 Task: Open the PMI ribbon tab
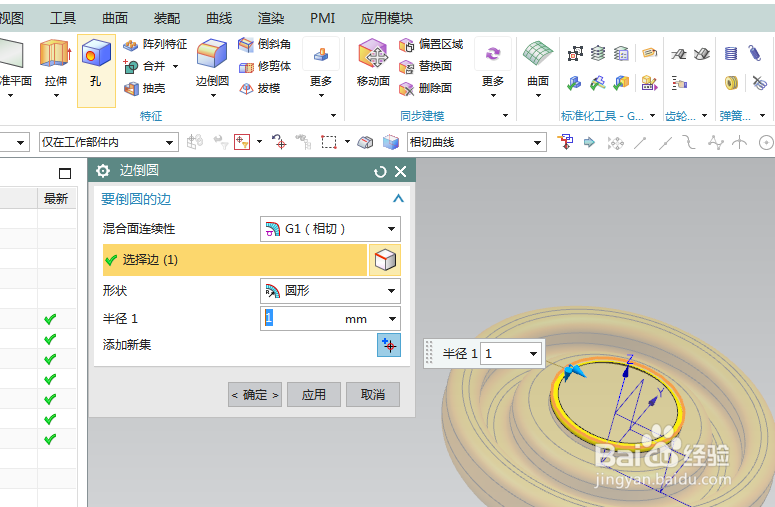(322, 18)
